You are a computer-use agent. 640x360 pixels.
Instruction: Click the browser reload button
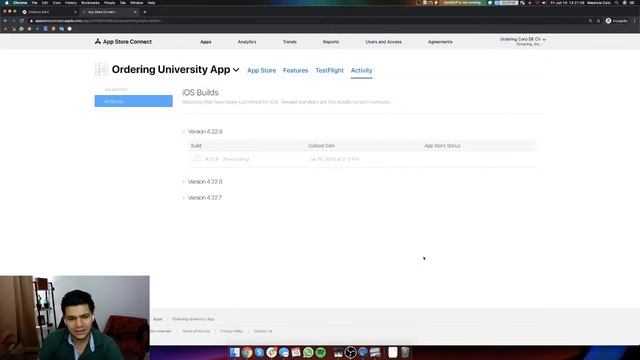22,20
